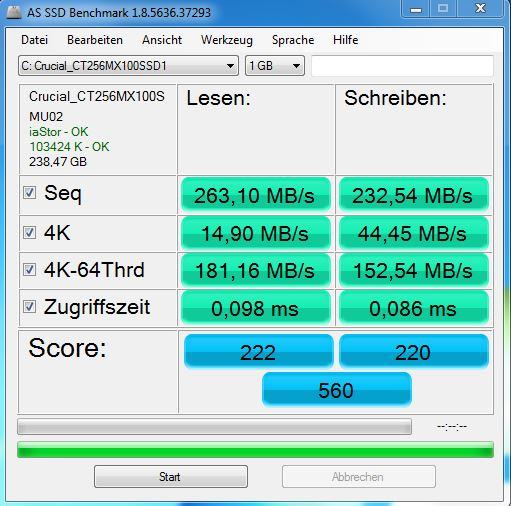Select the Seq read result 263,10 MB/s
The image size is (511, 506).
point(256,195)
